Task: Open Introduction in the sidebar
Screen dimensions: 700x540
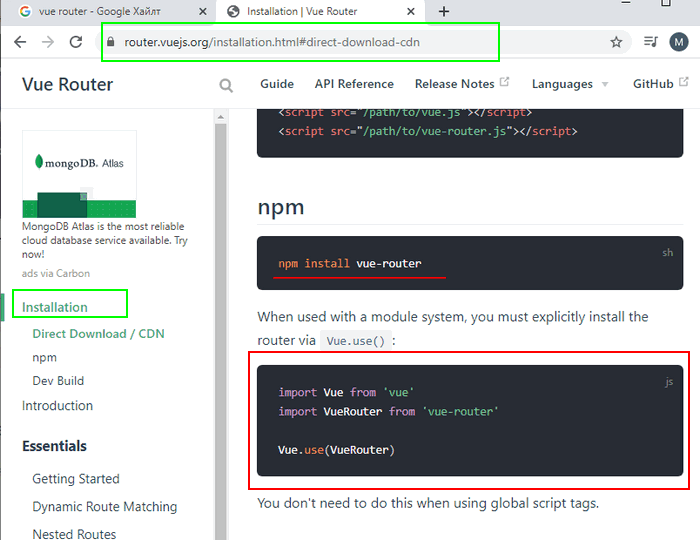Action: coord(58,406)
